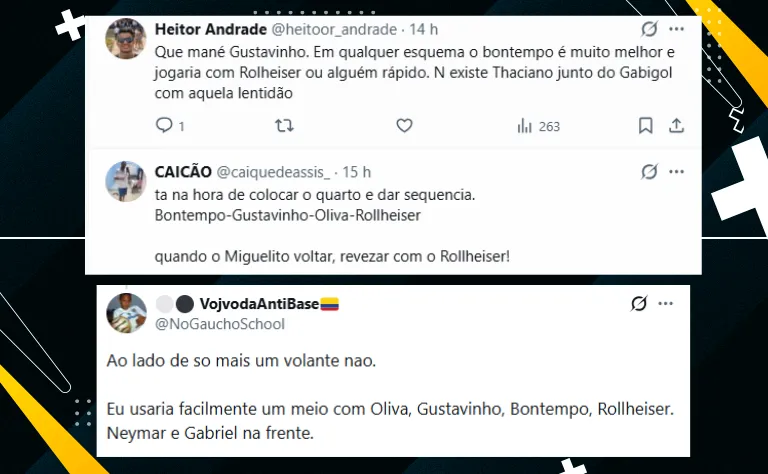
Task: Like the Heitor Andrade tweet
Action: (x=404, y=126)
